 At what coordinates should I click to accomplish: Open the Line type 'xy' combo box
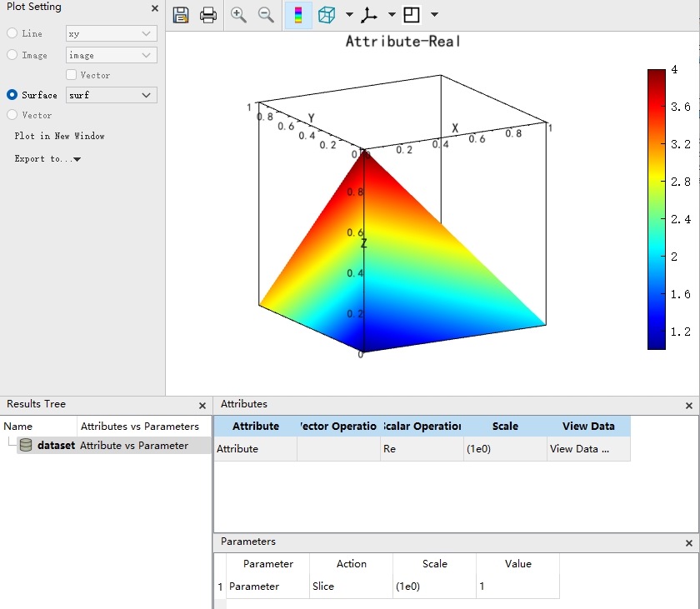point(112,33)
